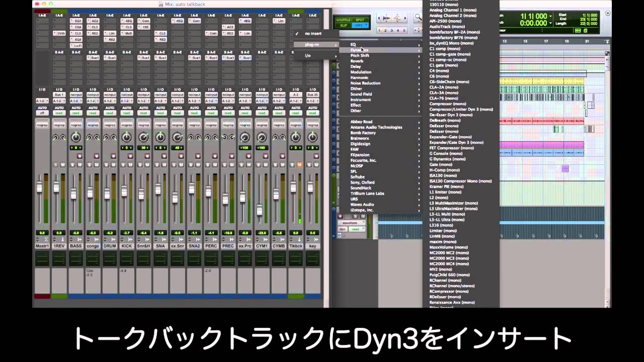Solo the key track
644x362 pixels.
309,164
